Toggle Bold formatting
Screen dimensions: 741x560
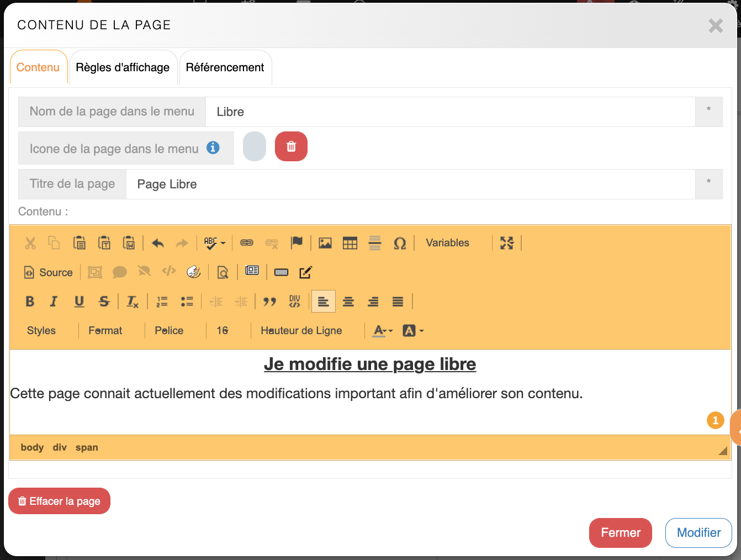[30, 302]
